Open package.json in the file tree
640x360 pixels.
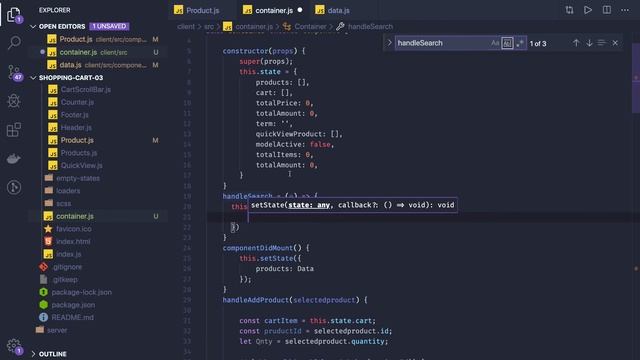(98, 305)
